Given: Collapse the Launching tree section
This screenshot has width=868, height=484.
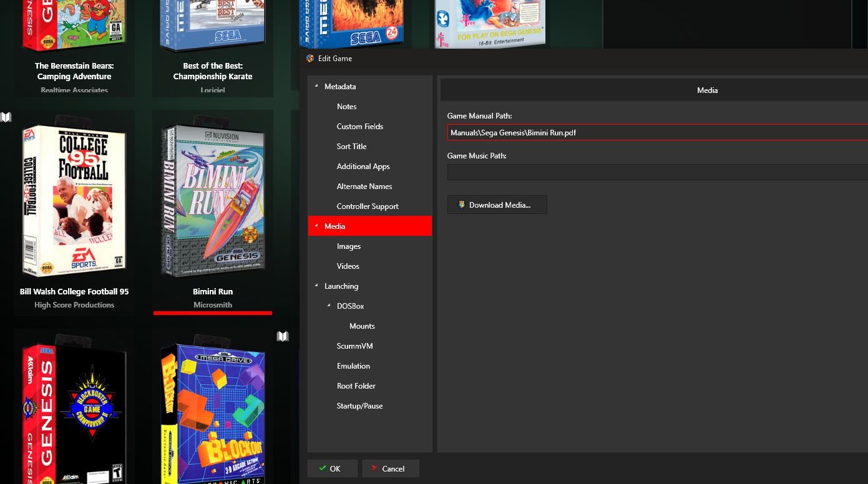Looking at the screenshot, I should pos(316,286).
